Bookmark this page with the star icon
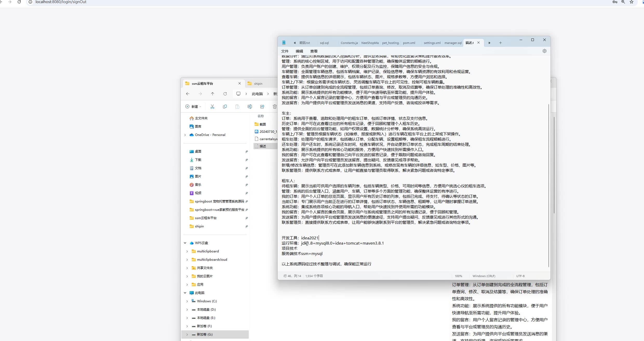Image resolution: width=644 pixels, height=341 pixels. pos(632,2)
